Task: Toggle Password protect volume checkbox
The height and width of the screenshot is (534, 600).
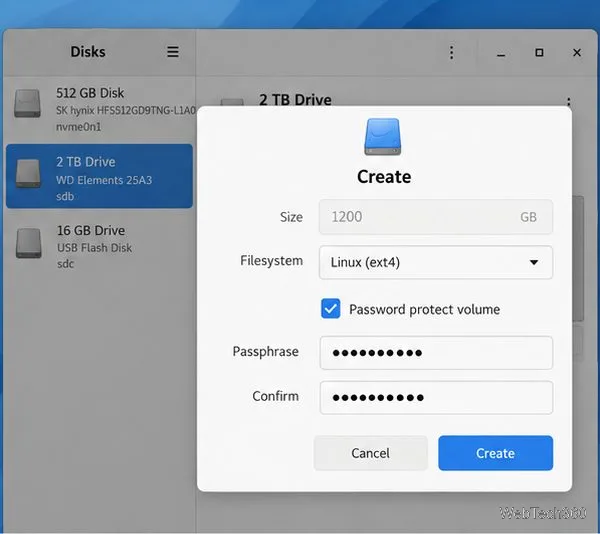Action: pos(331,309)
